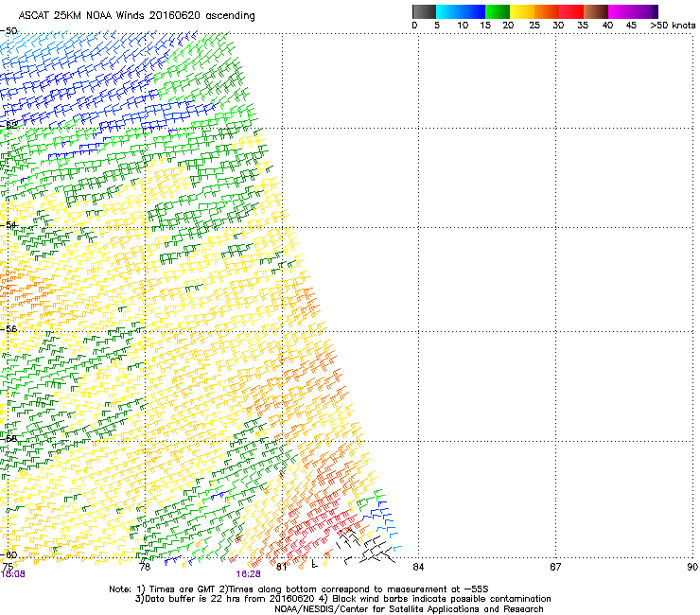The width and height of the screenshot is (700, 615).
Task: Click the '78' longitude axis label
Action: click(145, 567)
